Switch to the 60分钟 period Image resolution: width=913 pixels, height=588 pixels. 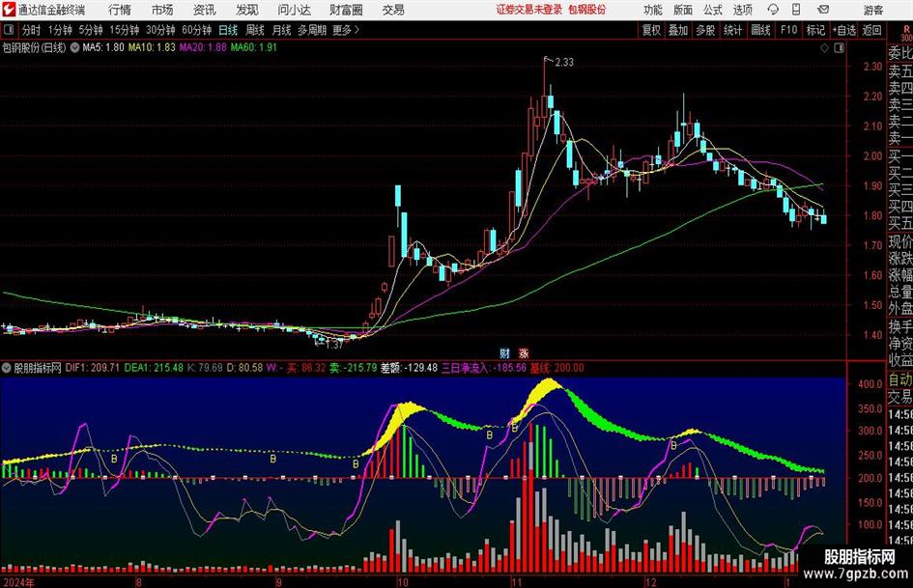coord(197,30)
